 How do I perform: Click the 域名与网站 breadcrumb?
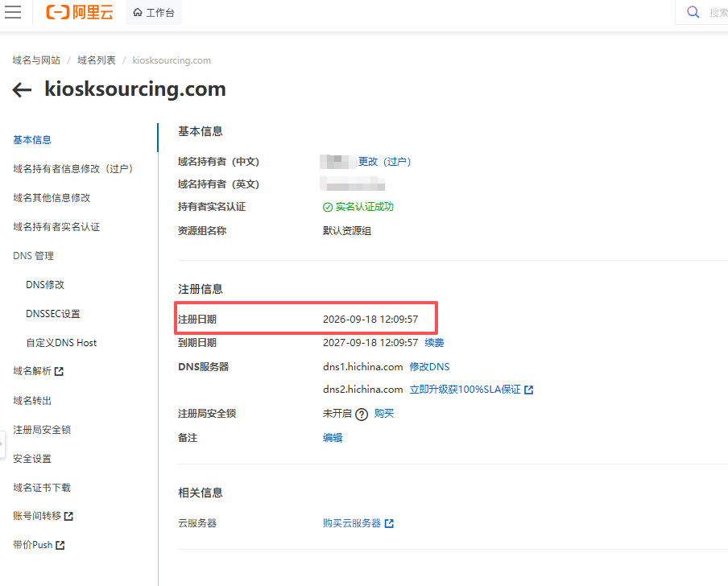[x=36, y=60]
